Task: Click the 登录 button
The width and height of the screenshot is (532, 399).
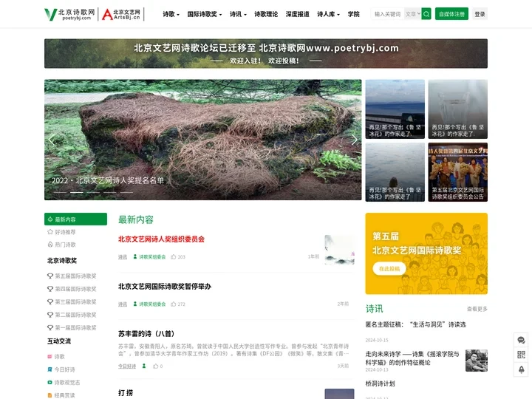Action: tap(480, 14)
